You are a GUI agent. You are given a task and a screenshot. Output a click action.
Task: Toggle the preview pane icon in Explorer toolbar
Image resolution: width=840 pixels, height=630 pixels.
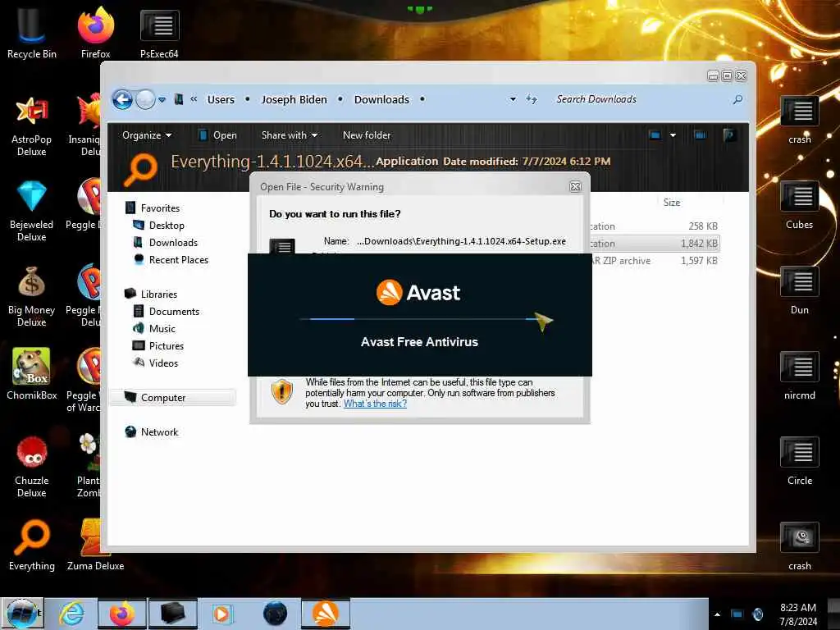point(700,135)
